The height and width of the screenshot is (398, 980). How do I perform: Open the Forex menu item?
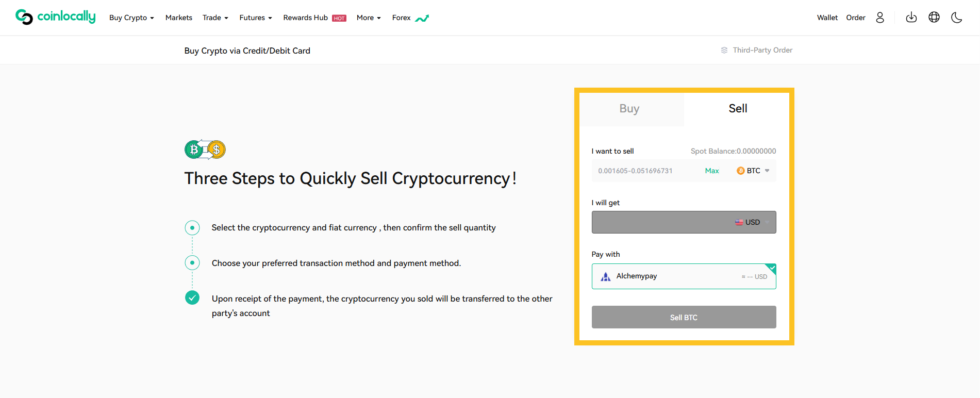pyautogui.click(x=402, y=18)
